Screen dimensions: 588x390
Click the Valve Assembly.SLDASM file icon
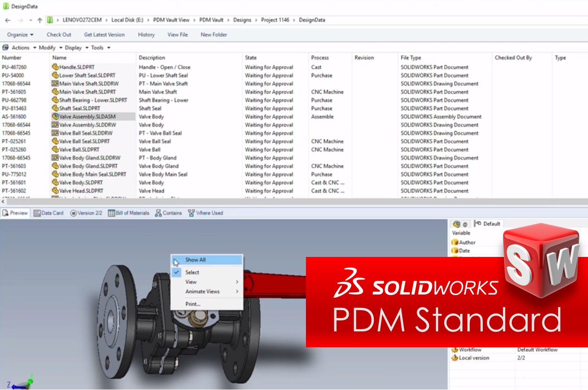coord(55,117)
